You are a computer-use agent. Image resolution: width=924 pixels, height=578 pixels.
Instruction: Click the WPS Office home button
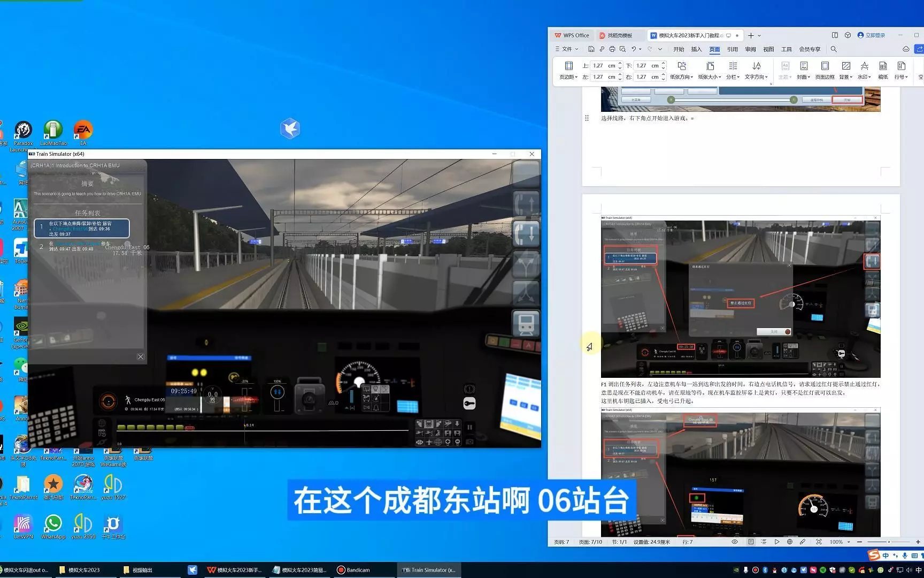point(572,35)
